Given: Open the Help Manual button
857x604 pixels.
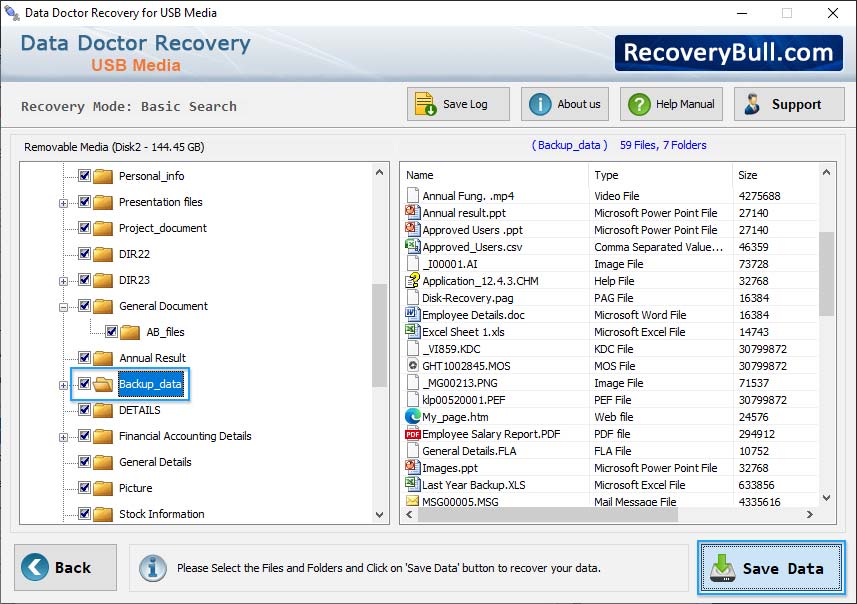Looking at the screenshot, I should click(671, 104).
